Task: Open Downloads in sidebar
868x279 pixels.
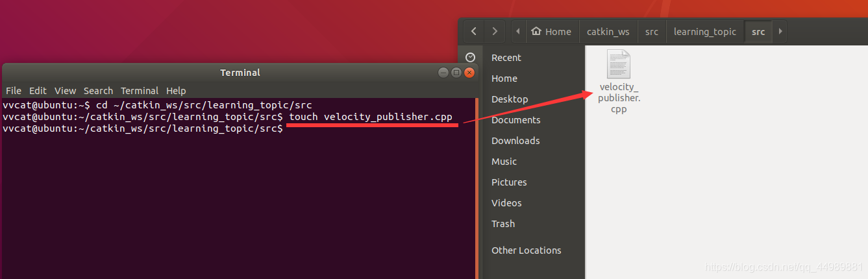Action: tap(515, 141)
